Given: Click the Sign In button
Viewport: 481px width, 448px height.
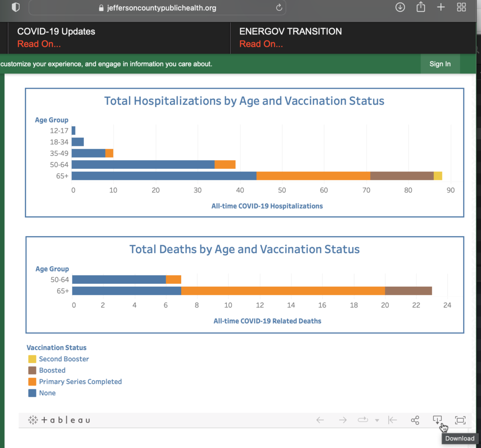Looking at the screenshot, I should pyautogui.click(x=440, y=64).
